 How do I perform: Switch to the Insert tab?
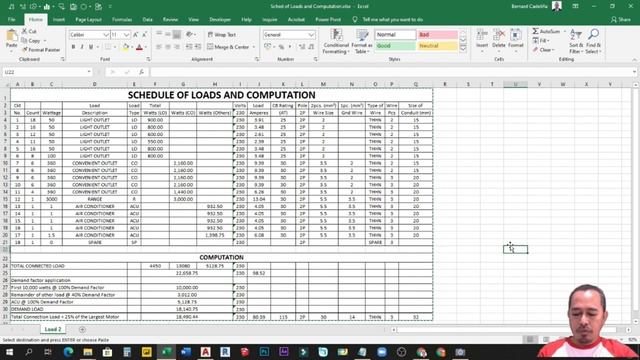[x=58, y=20]
